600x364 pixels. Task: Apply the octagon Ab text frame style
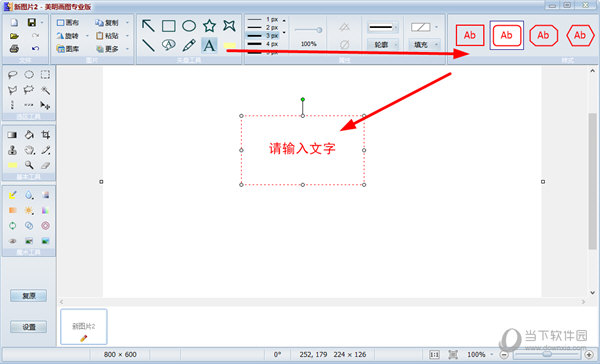coord(543,35)
